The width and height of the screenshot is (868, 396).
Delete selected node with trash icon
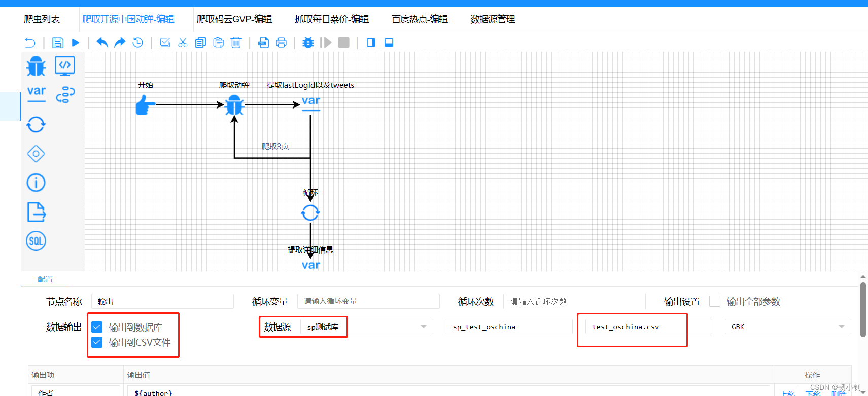236,43
